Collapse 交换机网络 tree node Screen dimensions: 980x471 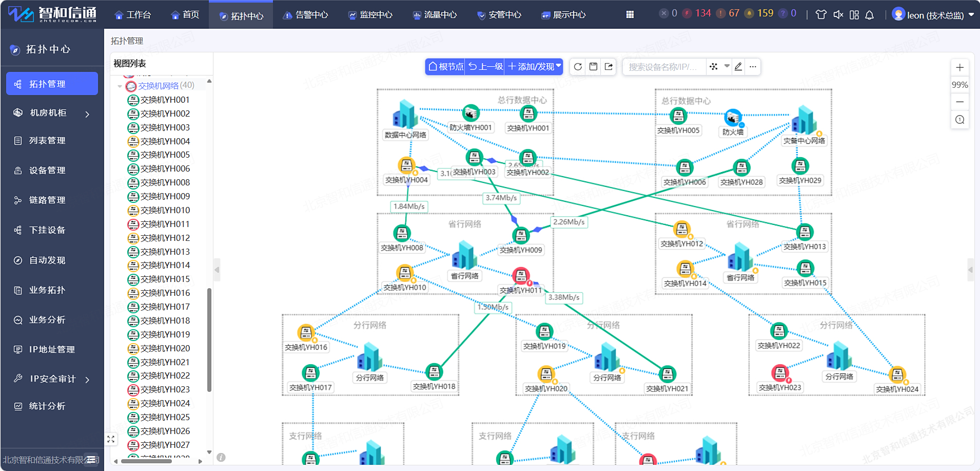coord(120,86)
